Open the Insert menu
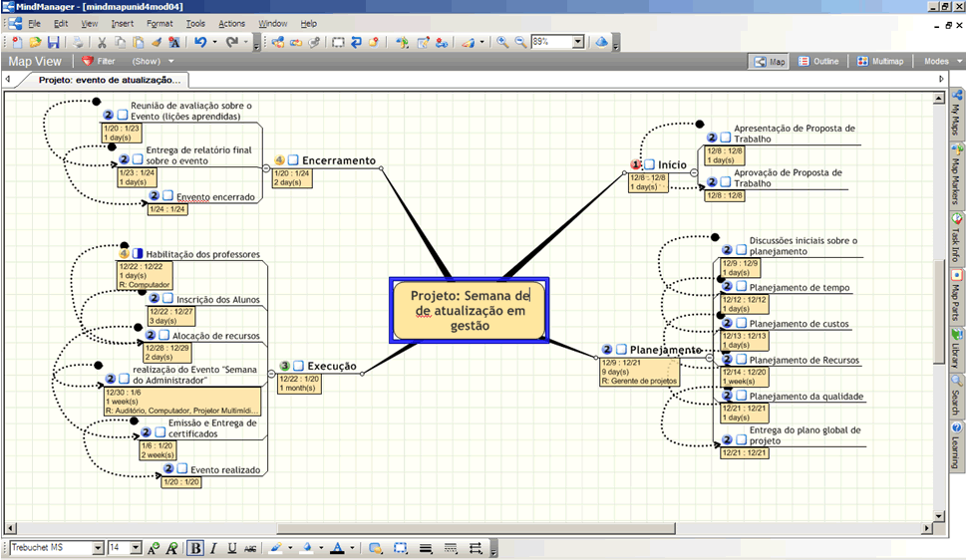Image resolution: width=966 pixels, height=560 pixels. 123,23
